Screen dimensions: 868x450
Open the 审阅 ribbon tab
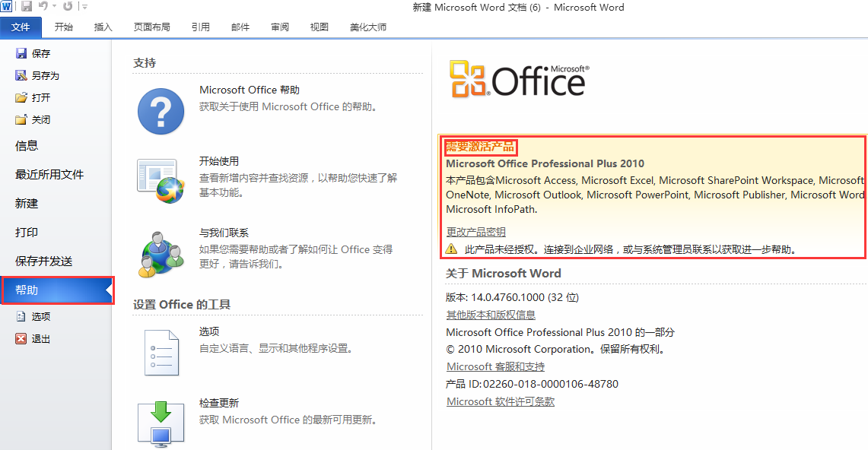pos(279,27)
